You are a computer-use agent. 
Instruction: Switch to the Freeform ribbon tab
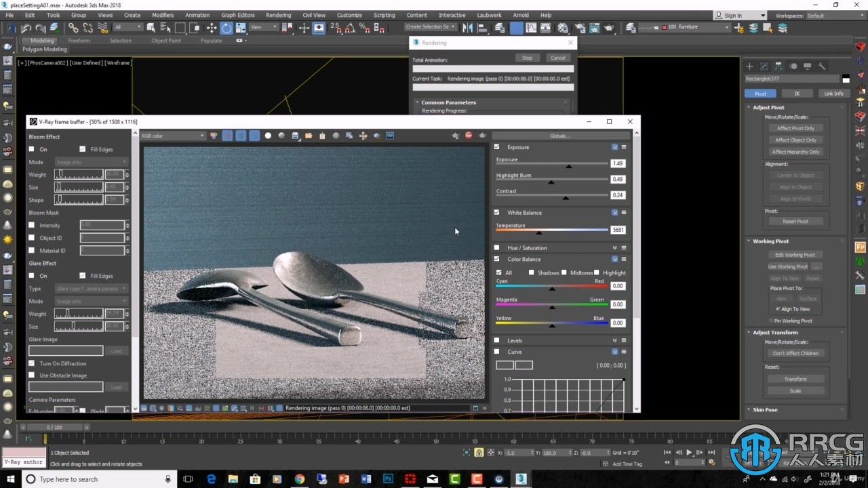[x=79, y=41]
